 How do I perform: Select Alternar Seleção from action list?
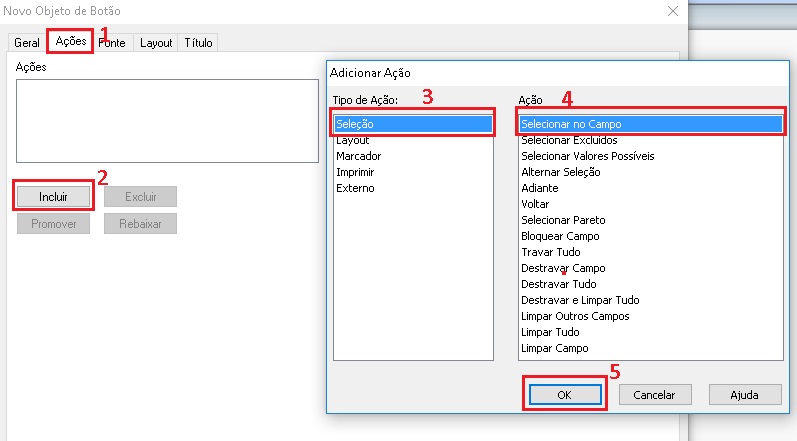pyautogui.click(x=560, y=172)
